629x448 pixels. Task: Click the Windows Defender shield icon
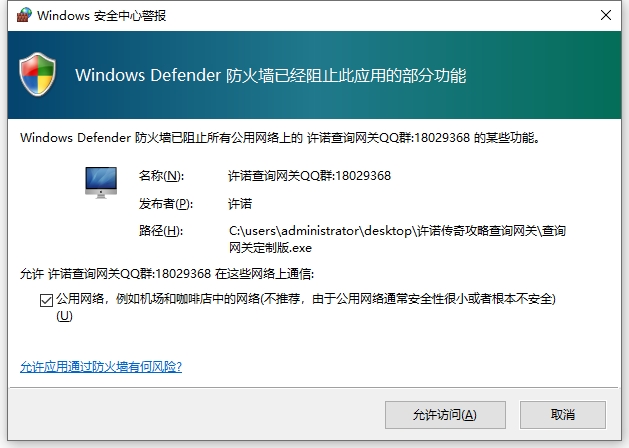click(38, 75)
